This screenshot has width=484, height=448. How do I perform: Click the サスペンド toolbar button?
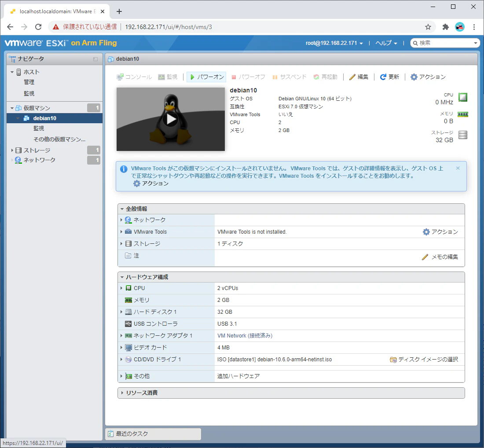tap(289, 77)
